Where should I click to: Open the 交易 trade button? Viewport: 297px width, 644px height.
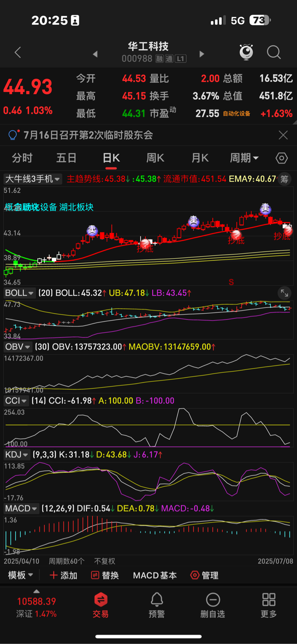pyautogui.click(x=101, y=605)
